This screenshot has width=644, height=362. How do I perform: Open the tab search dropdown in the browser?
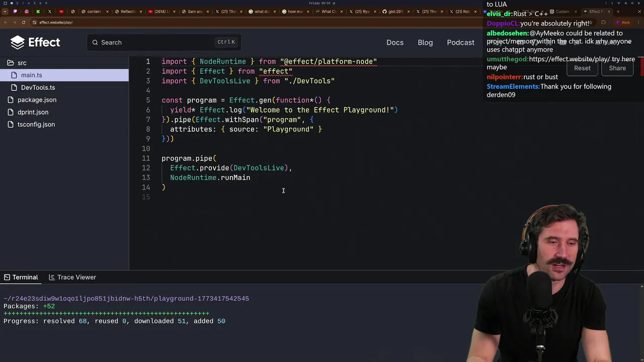(5, 12)
